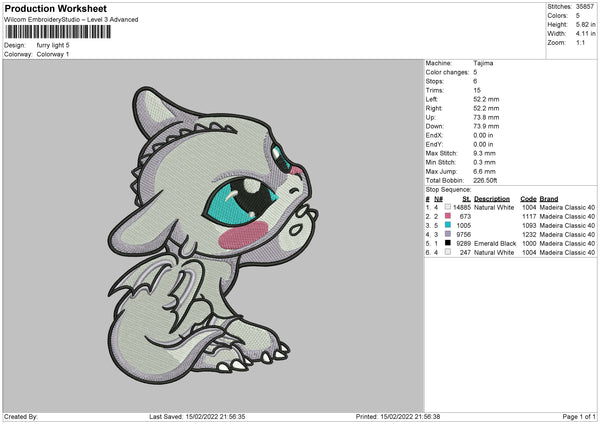This screenshot has width=600, height=424.
Task: Click the Stops value 6
Action: (475, 82)
